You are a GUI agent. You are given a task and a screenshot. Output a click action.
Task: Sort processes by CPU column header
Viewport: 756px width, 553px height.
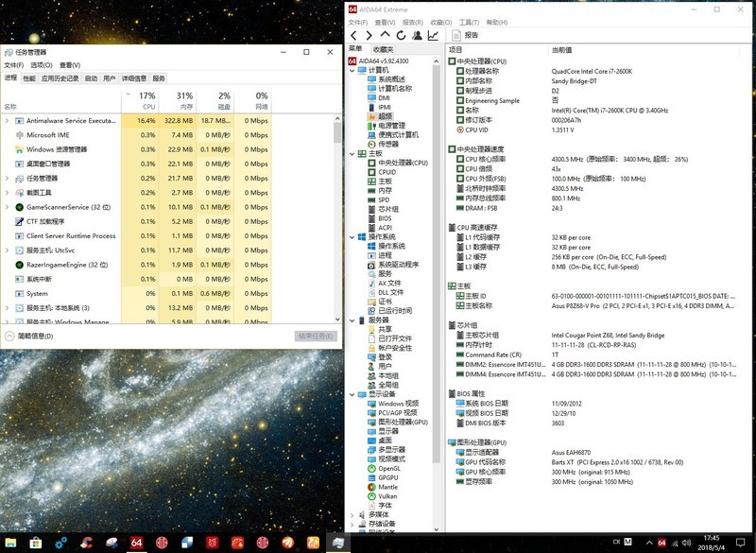coord(141,101)
